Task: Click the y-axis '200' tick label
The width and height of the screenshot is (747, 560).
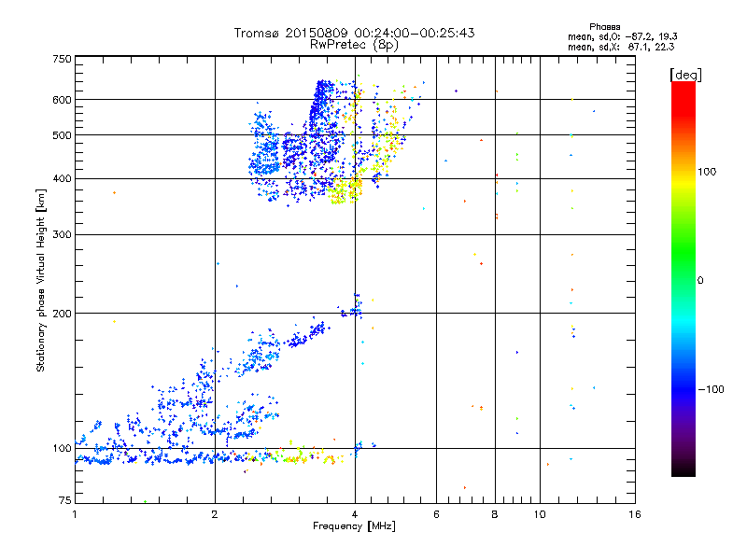Action: (63, 314)
